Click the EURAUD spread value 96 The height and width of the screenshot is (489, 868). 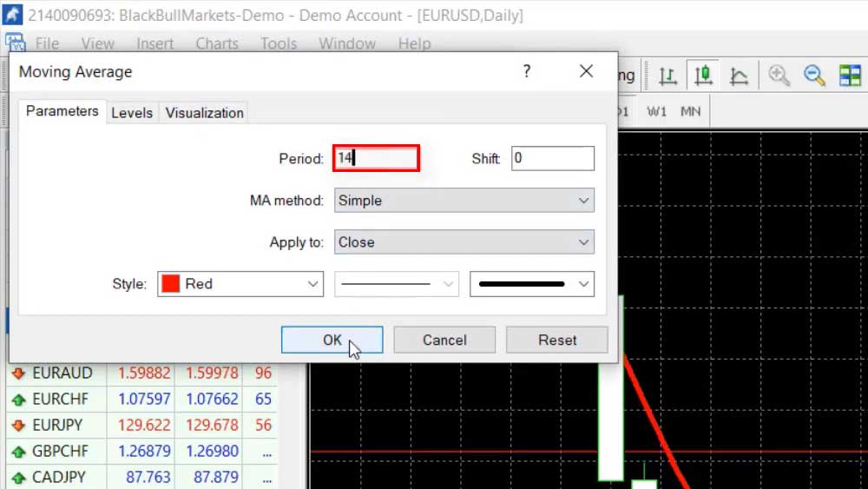pyautogui.click(x=263, y=373)
